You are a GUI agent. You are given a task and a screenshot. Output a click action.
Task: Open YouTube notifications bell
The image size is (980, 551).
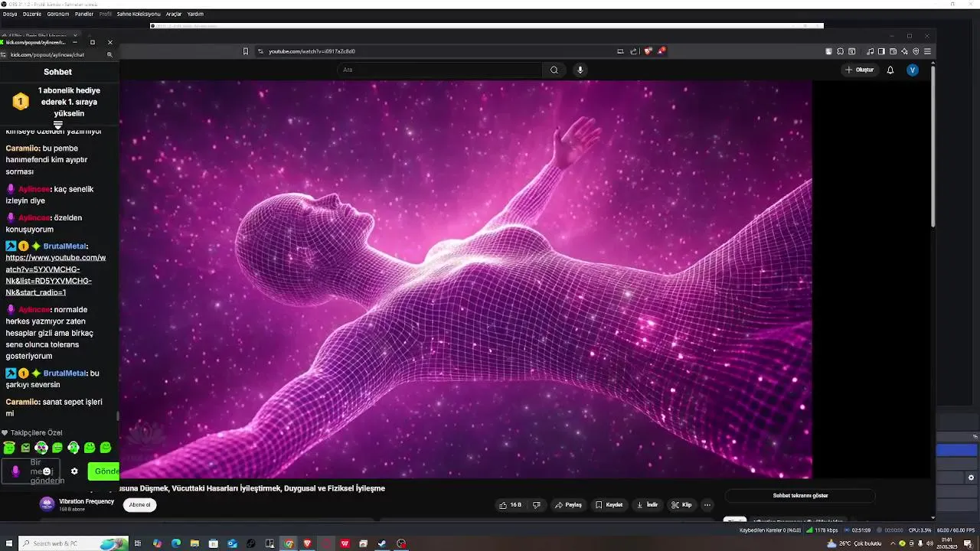tap(890, 70)
